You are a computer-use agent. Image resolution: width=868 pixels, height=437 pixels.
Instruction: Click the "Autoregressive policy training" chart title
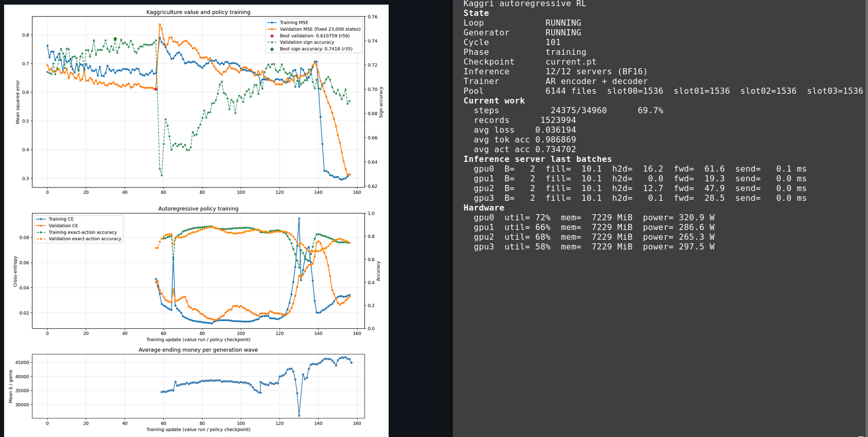pyautogui.click(x=198, y=209)
